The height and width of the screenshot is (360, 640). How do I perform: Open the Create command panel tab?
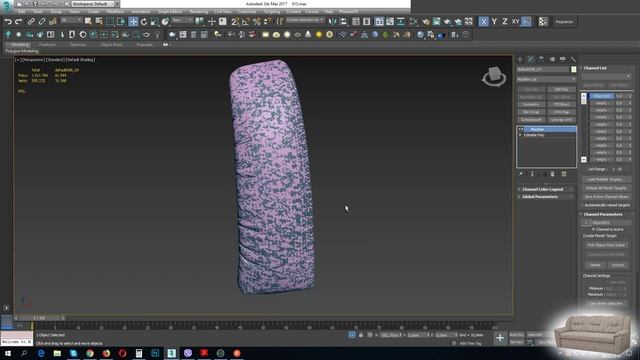coord(520,60)
